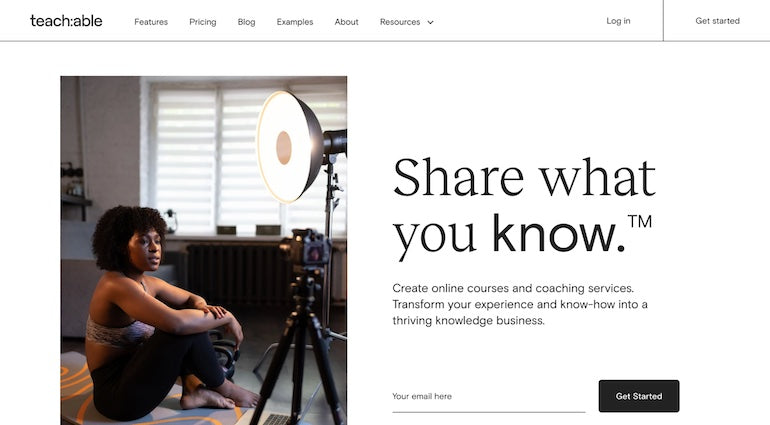
Task: Open the Features page
Action: tap(151, 22)
